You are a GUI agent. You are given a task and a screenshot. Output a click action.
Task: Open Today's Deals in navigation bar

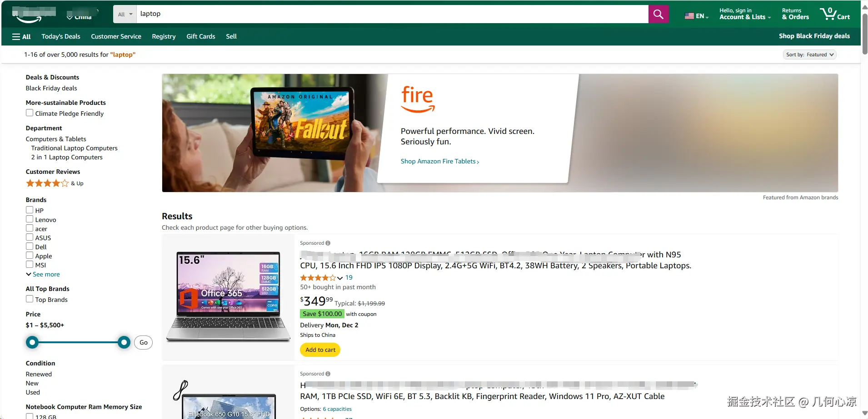coord(61,37)
